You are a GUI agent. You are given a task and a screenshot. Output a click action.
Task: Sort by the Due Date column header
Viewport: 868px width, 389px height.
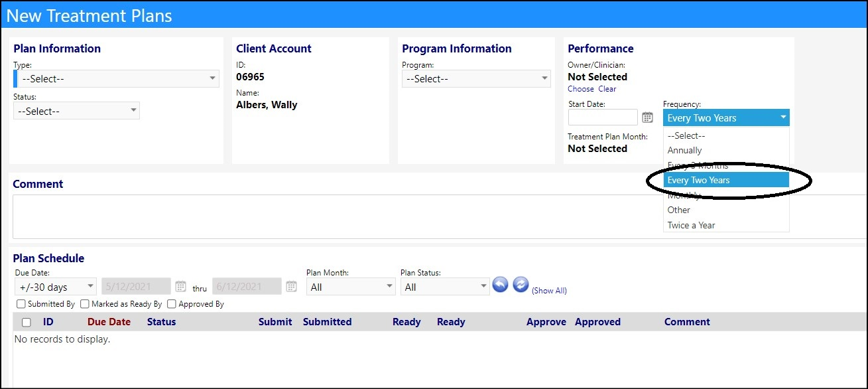109,322
